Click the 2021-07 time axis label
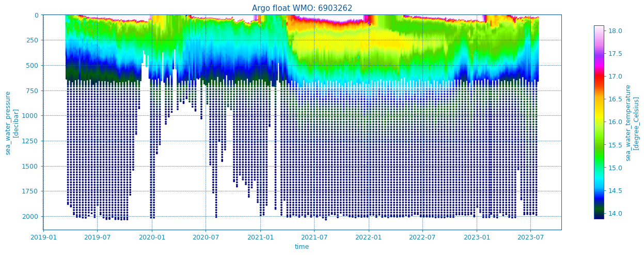 314,237
